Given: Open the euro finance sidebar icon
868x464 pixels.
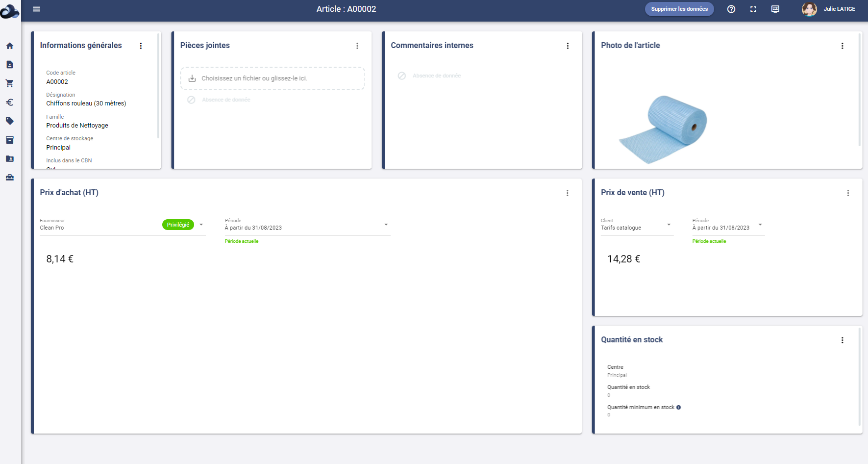Looking at the screenshot, I should 9,102.
